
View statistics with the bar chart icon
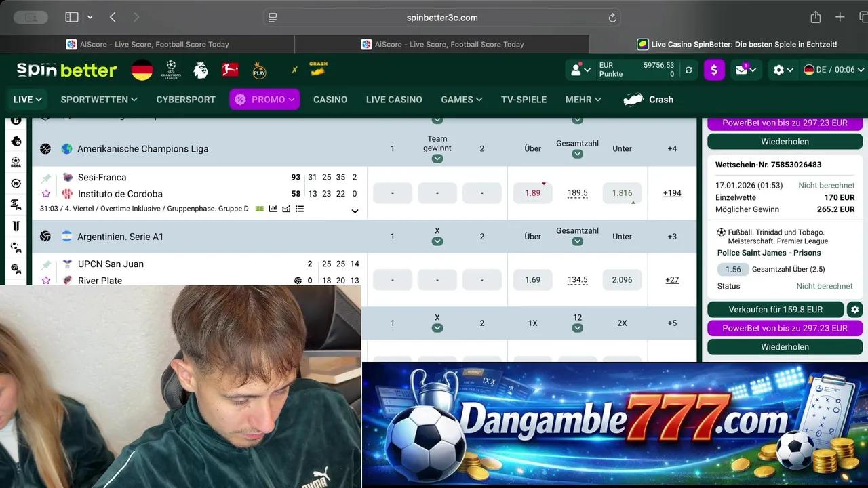coord(272,209)
